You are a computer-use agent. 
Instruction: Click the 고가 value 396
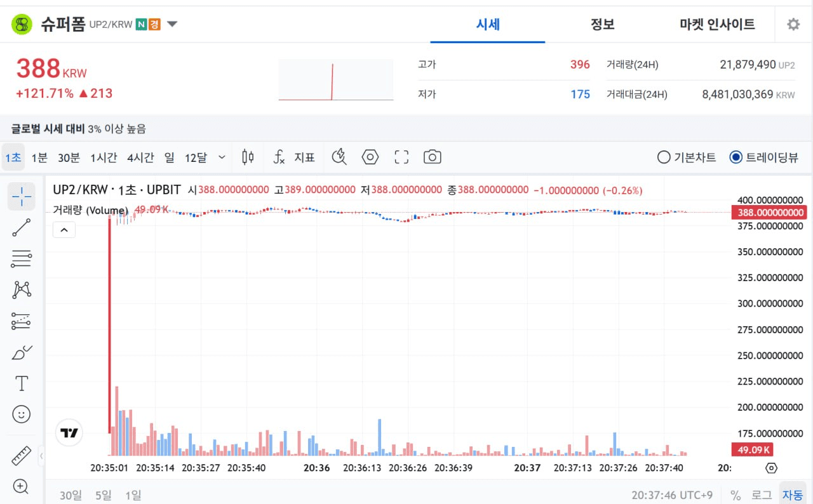[580, 65]
